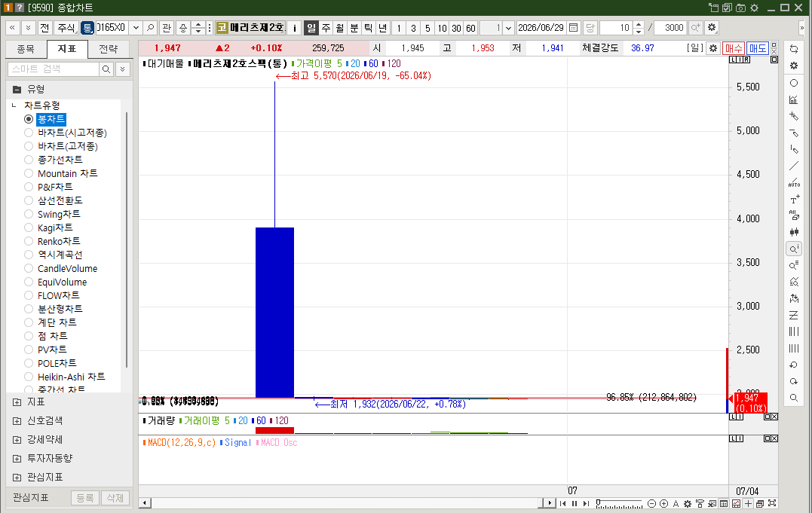Expand the 지표 tree section
Image resolution: width=812 pixels, height=513 pixels.
pyautogui.click(x=17, y=402)
